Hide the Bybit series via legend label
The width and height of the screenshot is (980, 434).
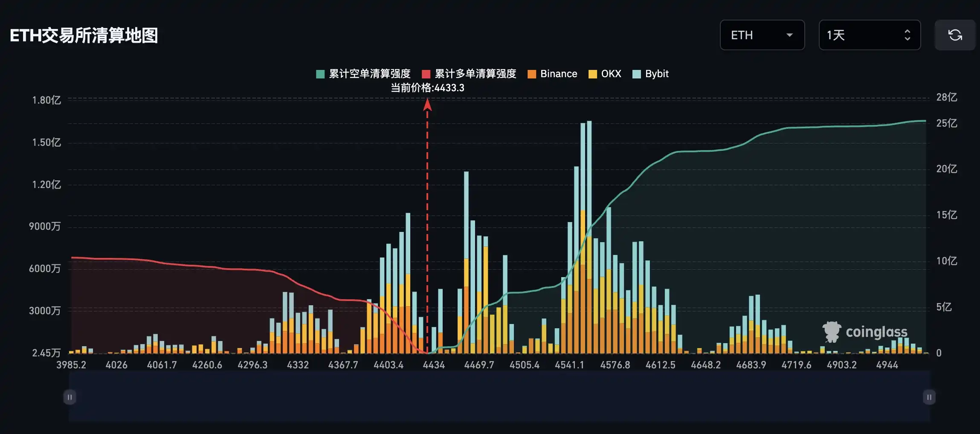coord(657,74)
